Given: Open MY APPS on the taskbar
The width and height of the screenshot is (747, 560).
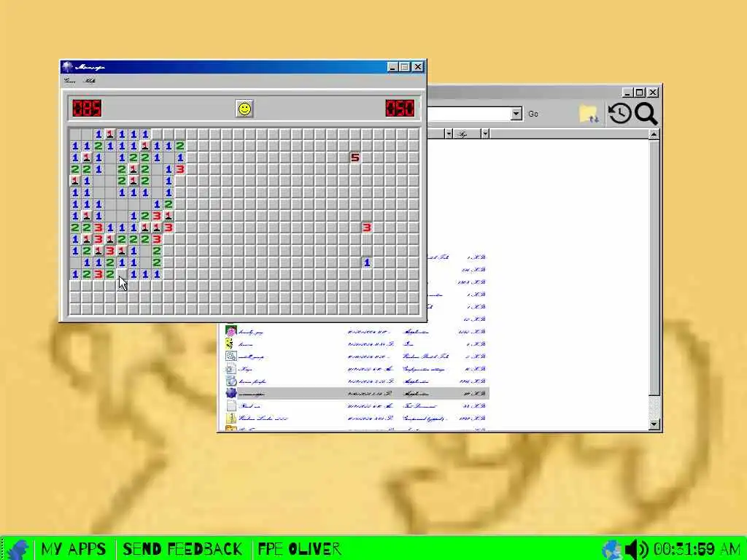Looking at the screenshot, I should pos(74,549).
